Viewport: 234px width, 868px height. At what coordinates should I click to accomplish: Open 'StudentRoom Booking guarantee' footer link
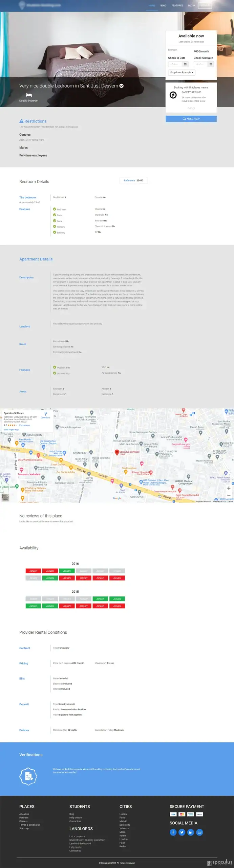point(87,840)
